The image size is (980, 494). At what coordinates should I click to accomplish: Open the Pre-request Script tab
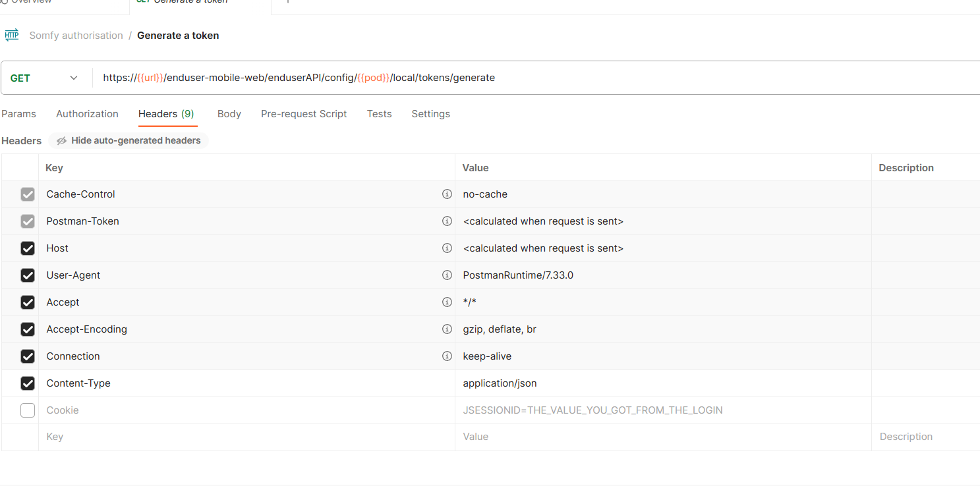(304, 113)
